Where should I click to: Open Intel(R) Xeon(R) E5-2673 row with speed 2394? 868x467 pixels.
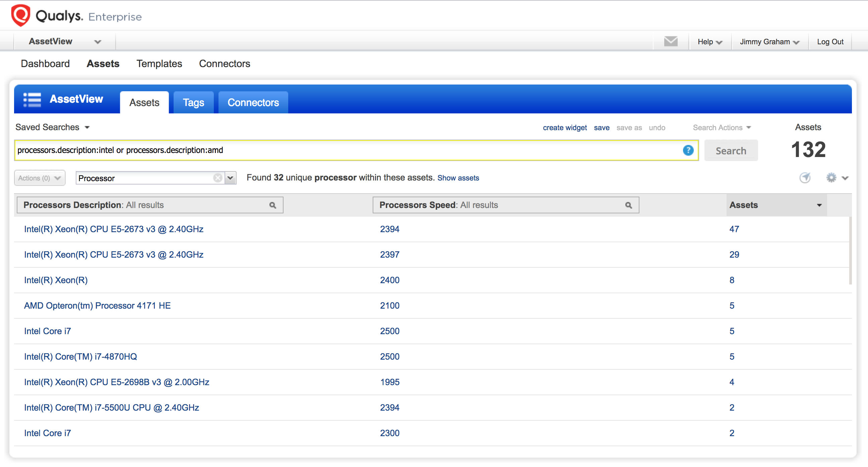point(114,229)
